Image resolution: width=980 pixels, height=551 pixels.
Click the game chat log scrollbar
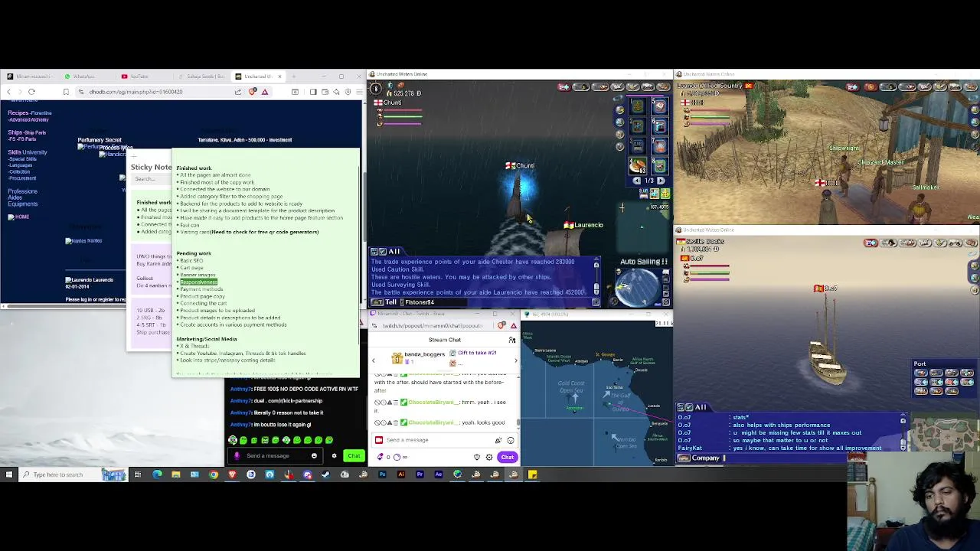(x=596, y=278)
